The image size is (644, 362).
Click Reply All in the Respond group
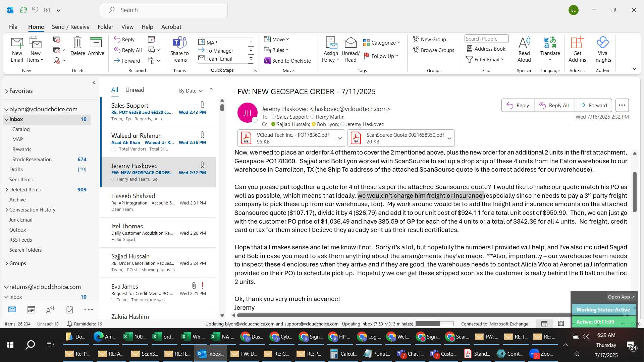point(128,50)
